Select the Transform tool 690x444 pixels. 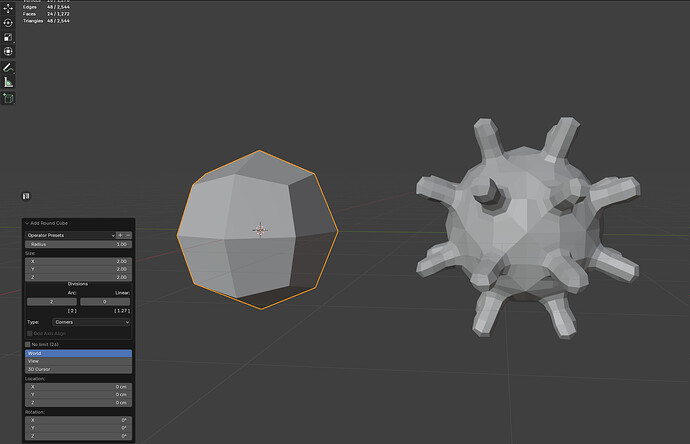tap(8, 51)
